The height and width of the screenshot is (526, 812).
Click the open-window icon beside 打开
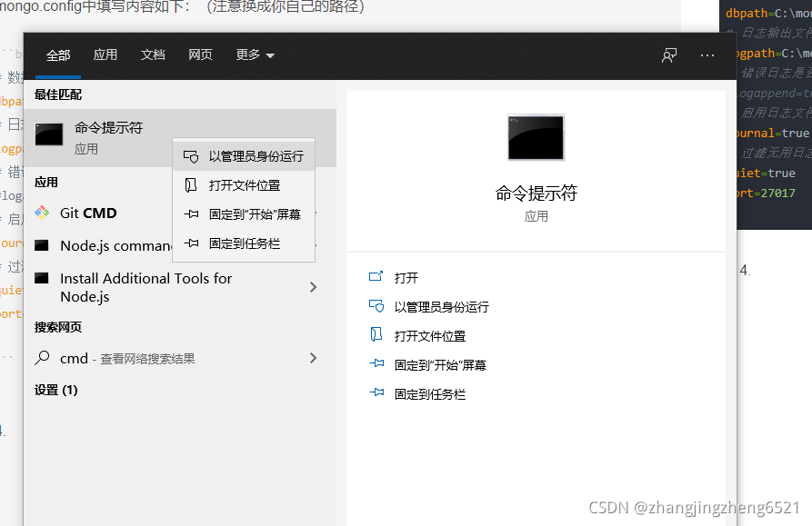[376, 276]
